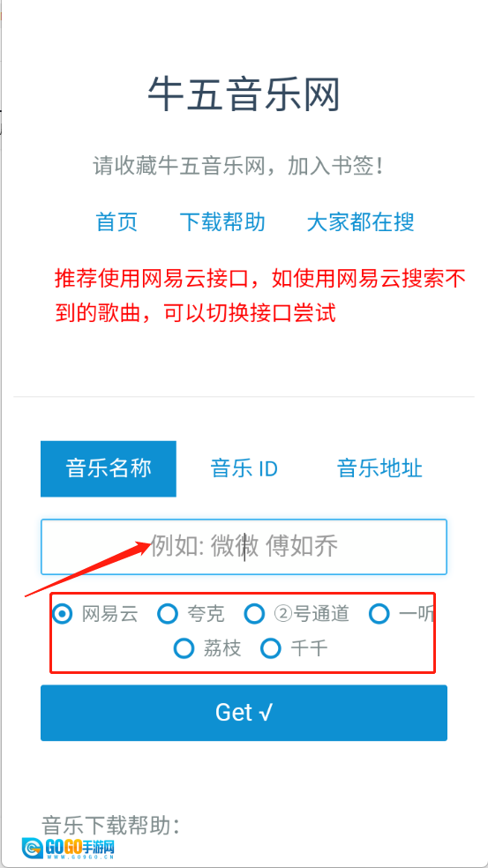Switch to the 音乐 ID tab
The width and height of the screenshot is (488, 868).
click(244, 469)
